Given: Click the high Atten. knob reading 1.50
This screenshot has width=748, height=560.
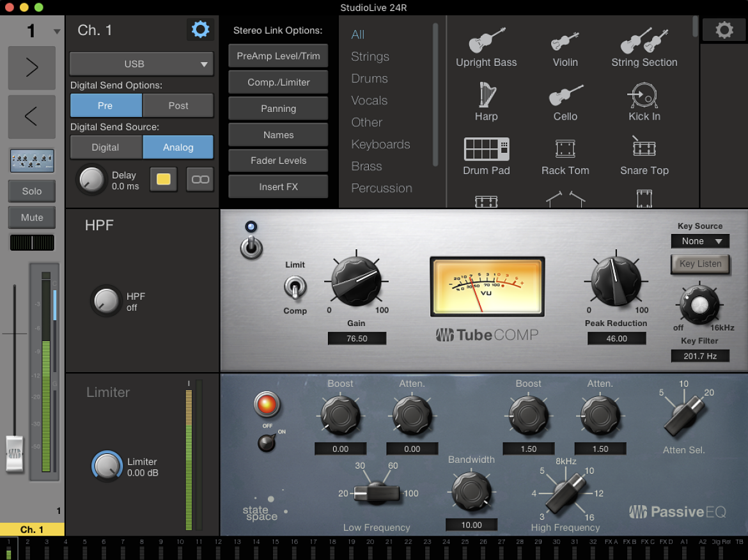Looking at the screenshot, I should pyautogui.click(x=600, y=415).
